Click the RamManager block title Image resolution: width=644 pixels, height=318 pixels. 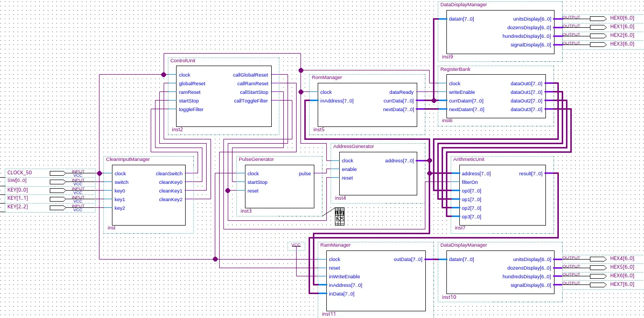[x=335, y=245]
